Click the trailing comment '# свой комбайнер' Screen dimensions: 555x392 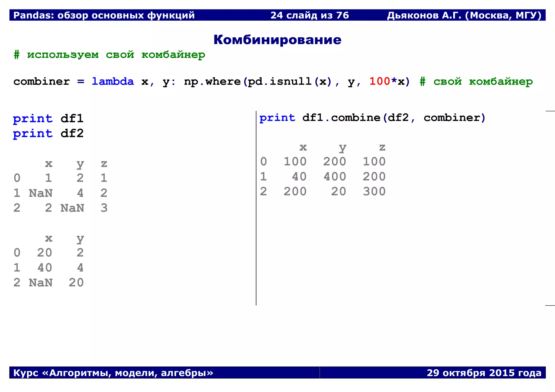tap(476, 81)
